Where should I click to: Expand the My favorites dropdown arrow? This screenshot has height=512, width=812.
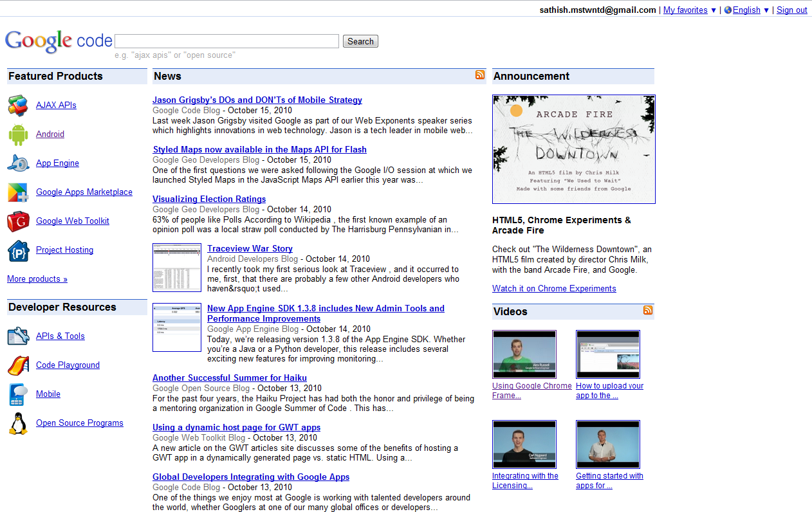pyautogui.click(x=714, y=10)
